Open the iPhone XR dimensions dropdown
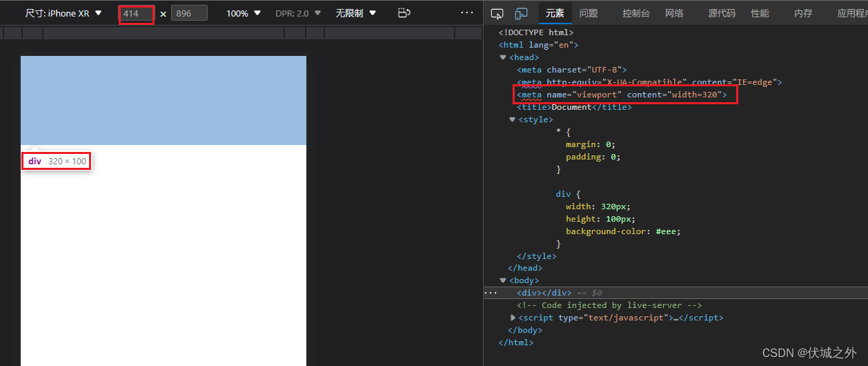The image size is (868, 366). point(63,13)
